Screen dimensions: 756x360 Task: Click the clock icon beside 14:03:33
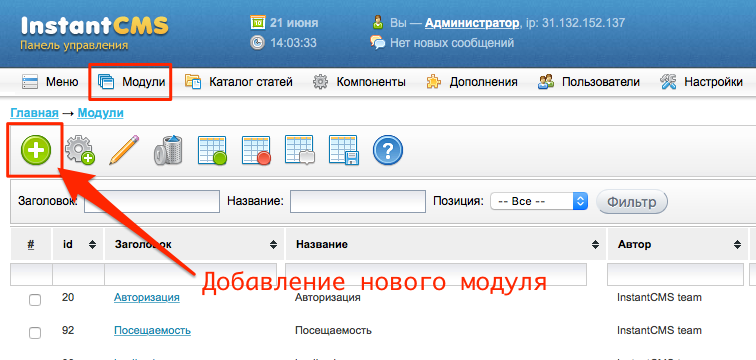point(258,42)
